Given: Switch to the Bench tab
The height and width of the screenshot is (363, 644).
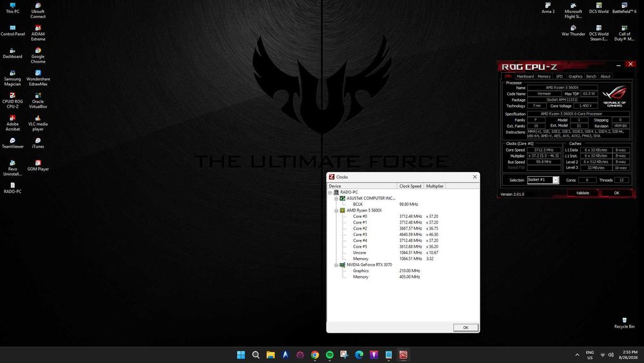Looking at the screenshot, I should (x=591, y=77).
